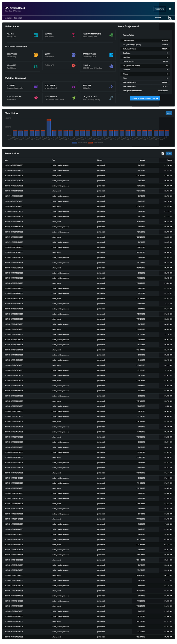
Task: Click the Market Price store icon
Action: 74,55
